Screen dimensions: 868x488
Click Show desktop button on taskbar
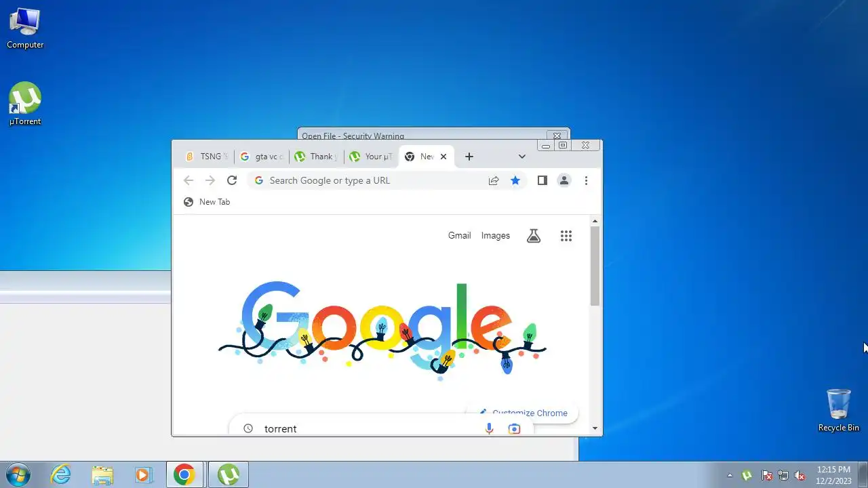point(863,474)
